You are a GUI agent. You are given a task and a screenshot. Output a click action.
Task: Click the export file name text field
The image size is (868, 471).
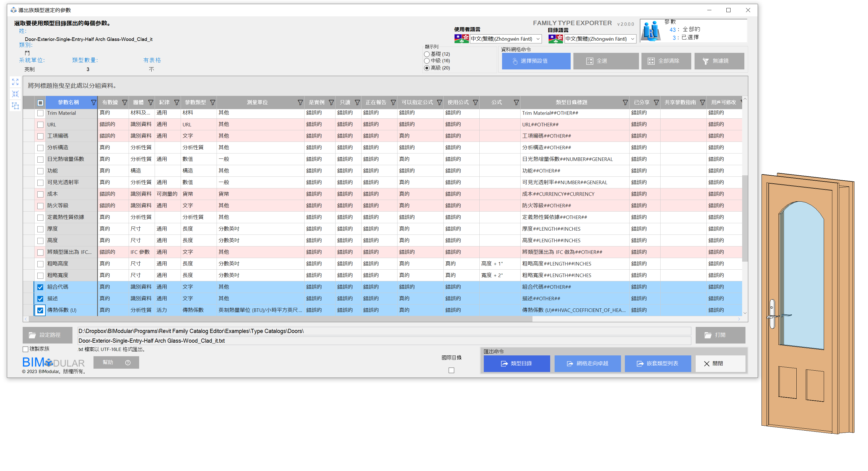384,341
